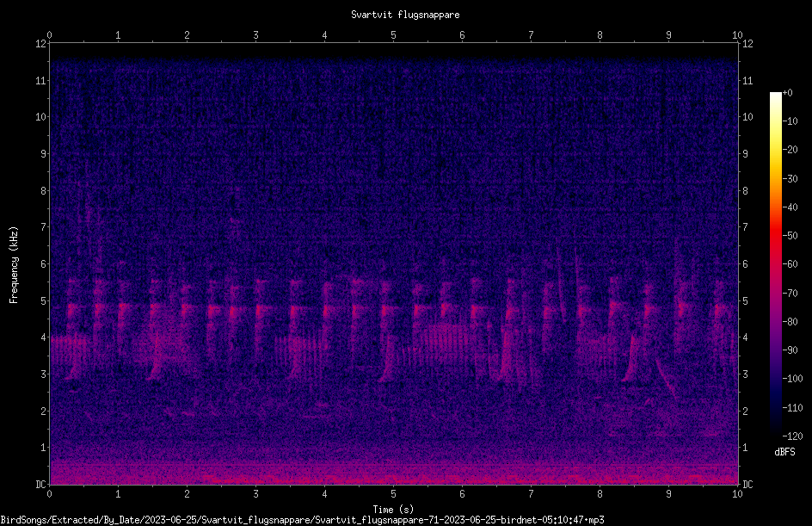
Task: Click the -120 label on the color scale
Action: point(792,436)
